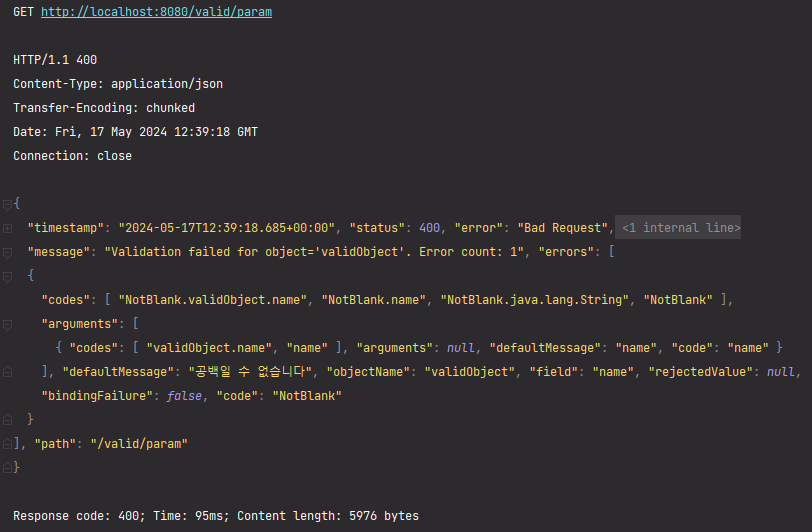
Task: Click the status value 400 in JSON
Action: (429, 228)
